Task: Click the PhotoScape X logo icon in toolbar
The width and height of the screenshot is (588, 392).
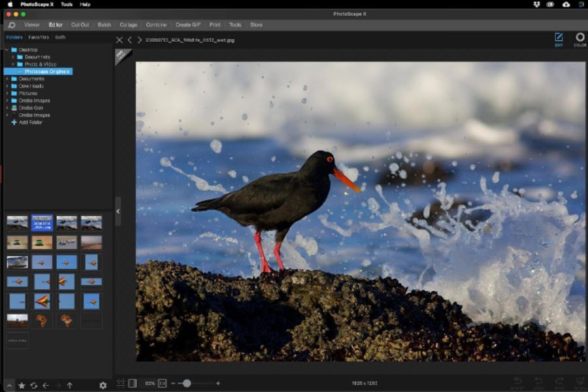Action: pyautogui.click(x=12, y=25)
